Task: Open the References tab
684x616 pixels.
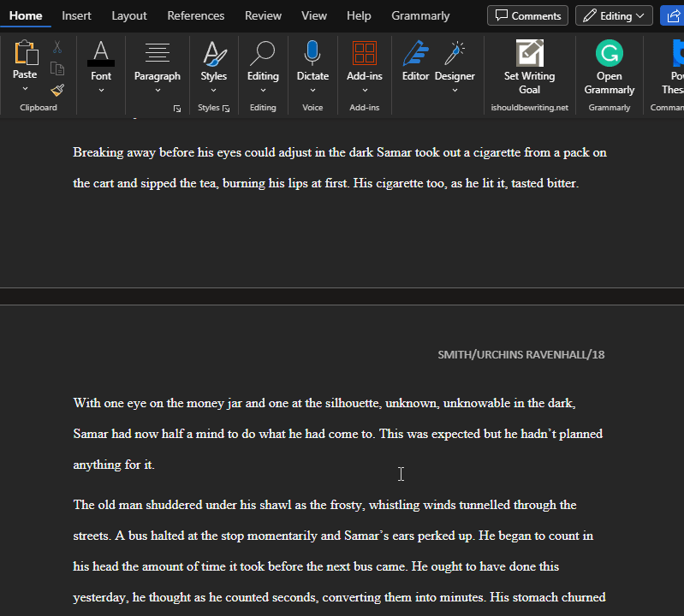Action: pos(196,15)
